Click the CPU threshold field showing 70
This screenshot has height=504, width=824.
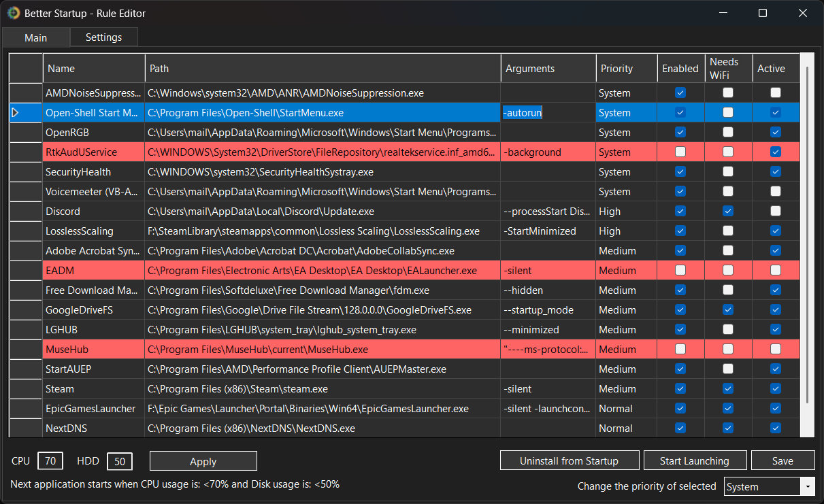tap(50, 461)
